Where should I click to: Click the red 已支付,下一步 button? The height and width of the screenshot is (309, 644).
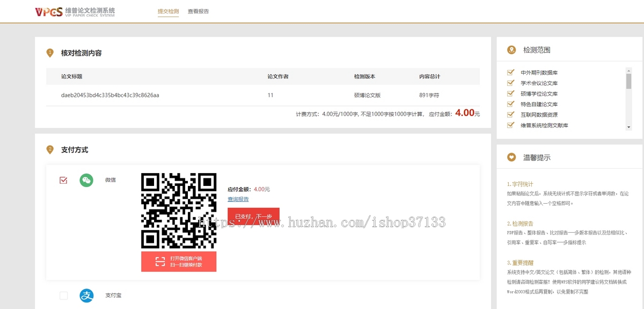(253, 216)
